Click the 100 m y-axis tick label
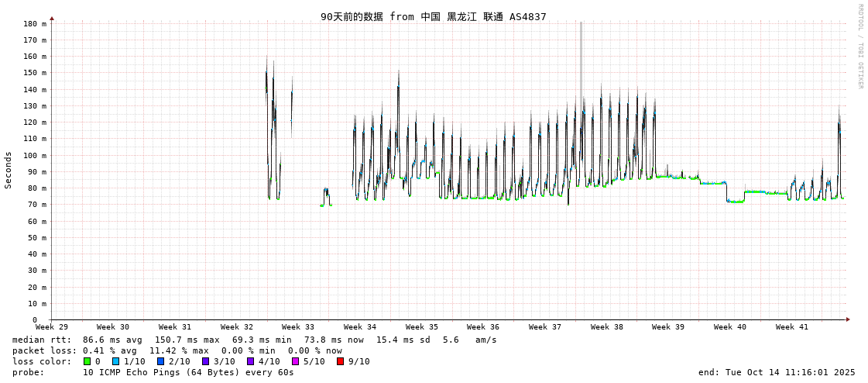The height and width of the screenshot is (383, 868). click(x=34, y=156)
